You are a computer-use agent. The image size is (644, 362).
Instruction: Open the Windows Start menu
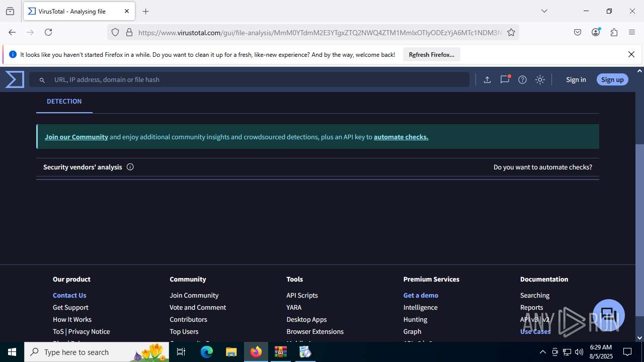[x=12, y=352]
